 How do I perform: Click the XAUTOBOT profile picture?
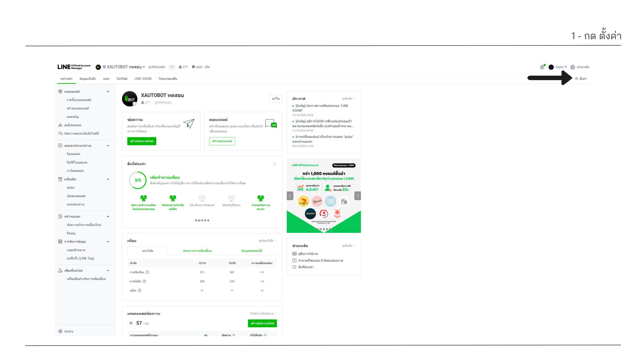coord(129,99)
